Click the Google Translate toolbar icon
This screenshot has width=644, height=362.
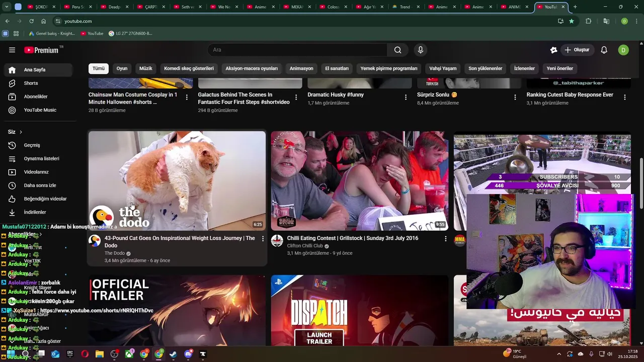point(606,21)
